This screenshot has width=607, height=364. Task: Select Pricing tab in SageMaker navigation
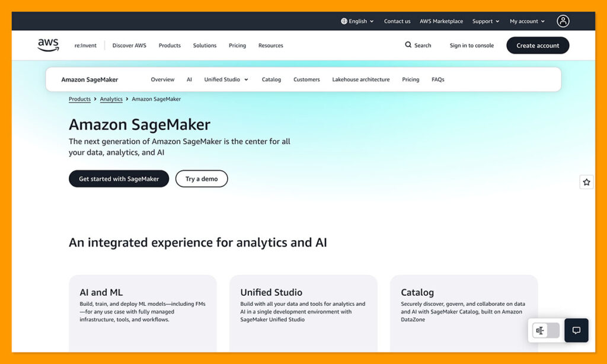(410, 79)
